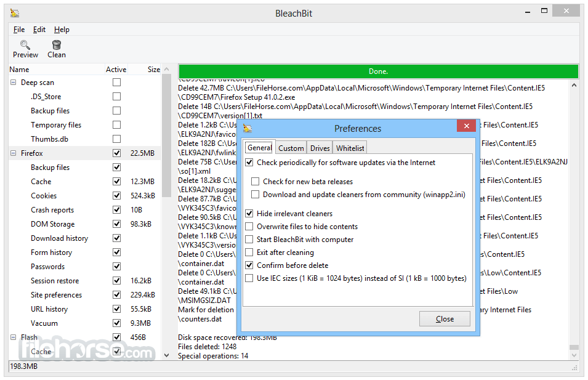Screen dimensions: 588x380
Task: Select the Passwords tree item
Action: [x=47, y=267]
